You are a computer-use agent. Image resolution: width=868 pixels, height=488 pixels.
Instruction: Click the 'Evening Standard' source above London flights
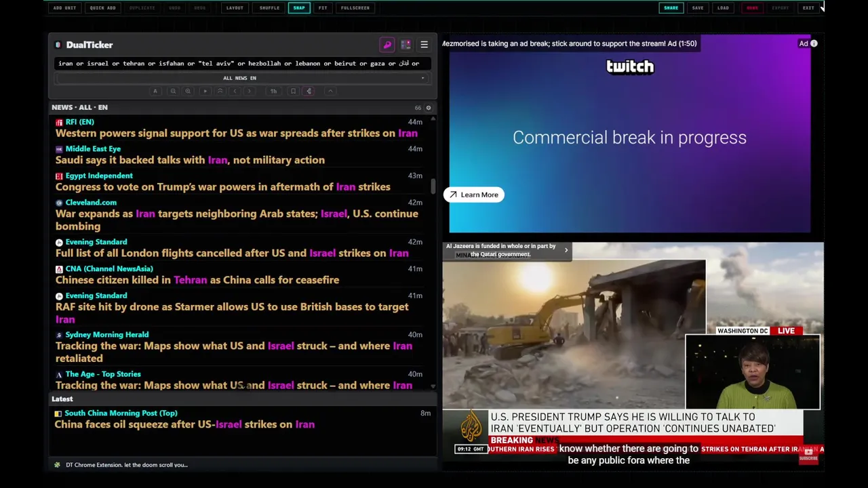pos(96,242)
